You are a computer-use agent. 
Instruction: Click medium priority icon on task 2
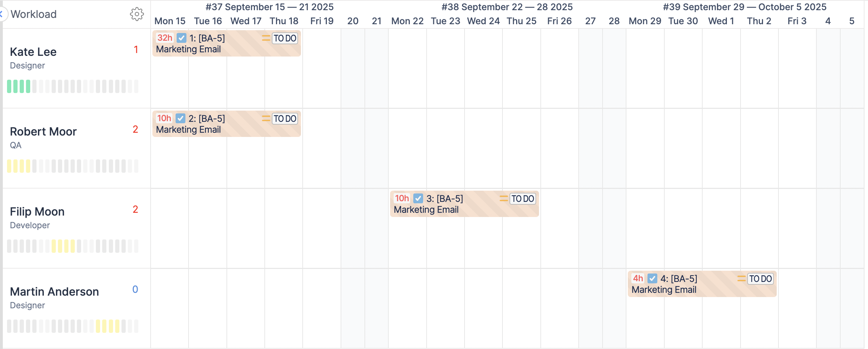pos(266,118)
